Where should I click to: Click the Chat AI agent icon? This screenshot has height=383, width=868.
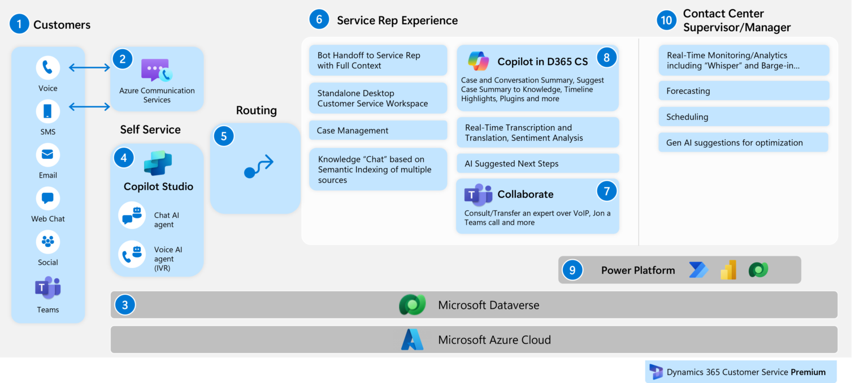pyautogui.click(x=131, y=215)
